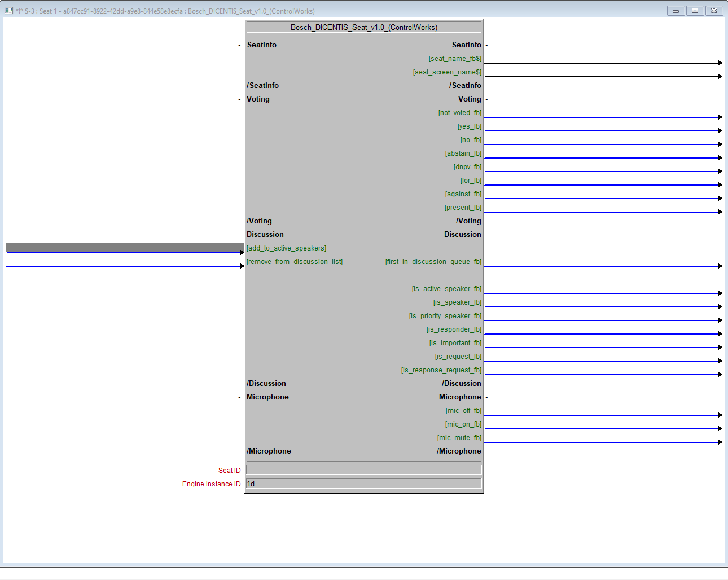This screenshot has height=580, width=728.
Task: Select the symbol title Bosch_DICENTIS_Seat_v1.0_(ControlWorks)
Action: pos(364,27)
